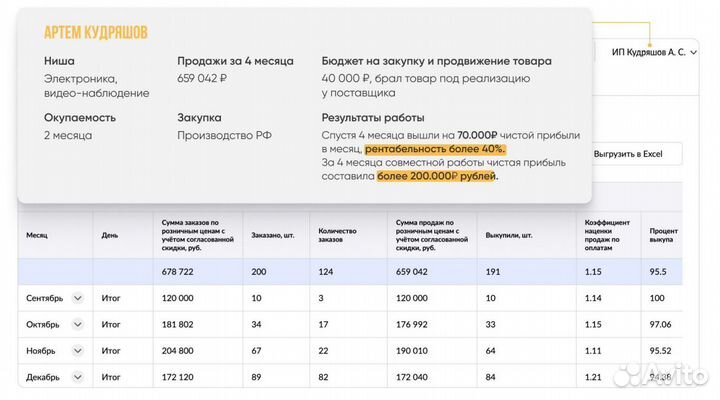Select the November markup coefficient 1.11
The height and width of the screenshot is (400, 720).
(x=593, y=351)
